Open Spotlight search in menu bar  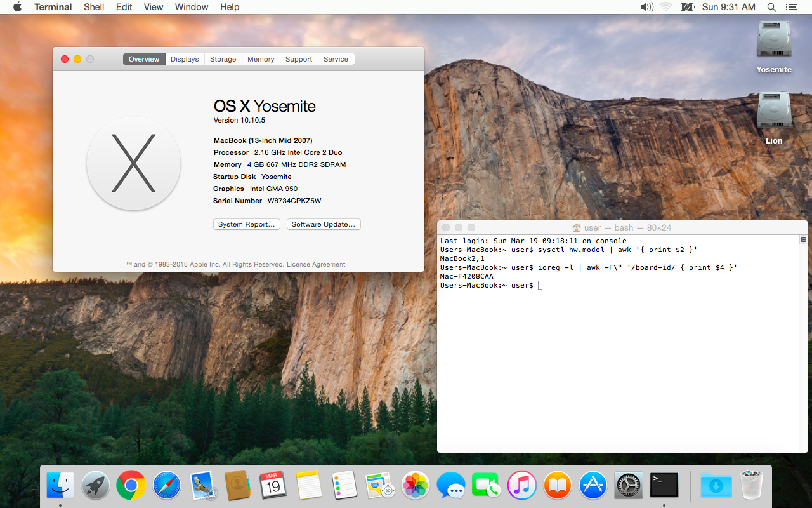coord(771,7)
